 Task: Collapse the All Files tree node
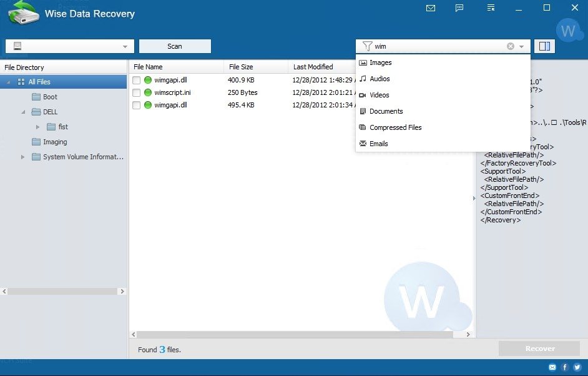(x=8, y=82)
